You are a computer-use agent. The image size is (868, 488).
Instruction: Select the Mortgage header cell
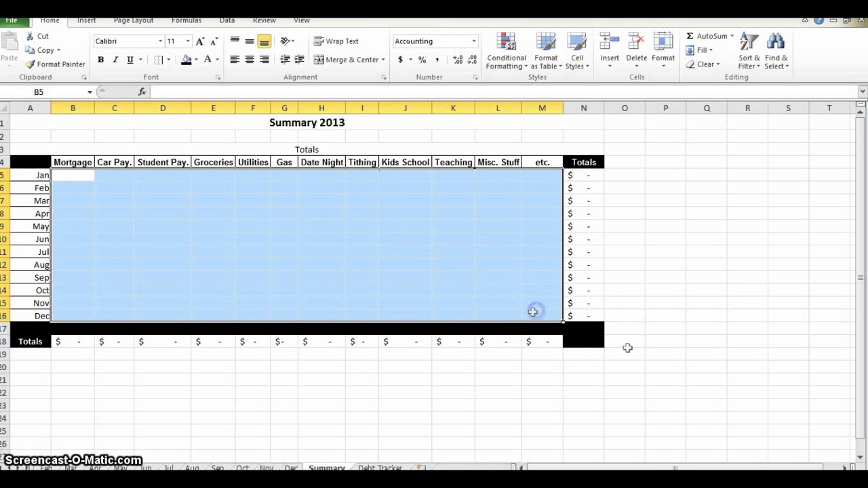(73, 163)
